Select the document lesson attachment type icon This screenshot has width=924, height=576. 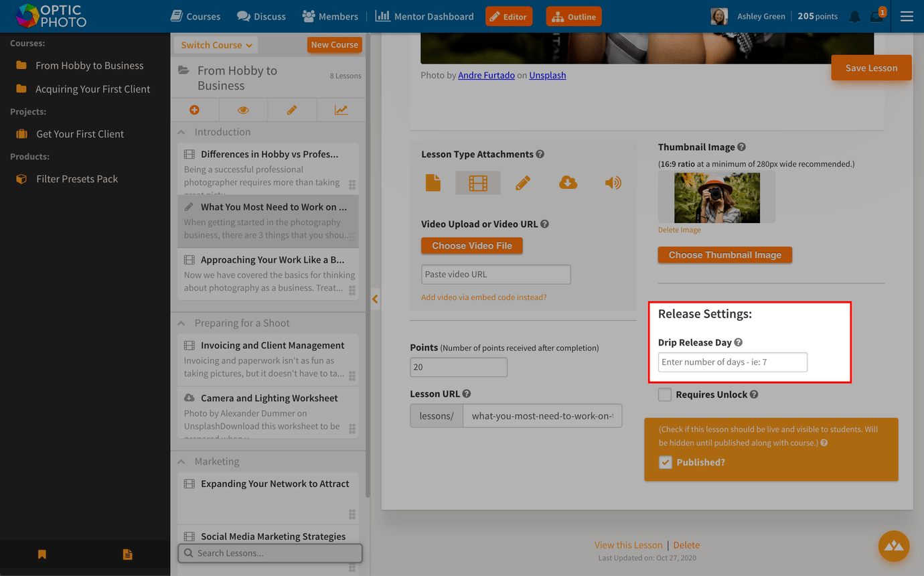coord(433,182)
